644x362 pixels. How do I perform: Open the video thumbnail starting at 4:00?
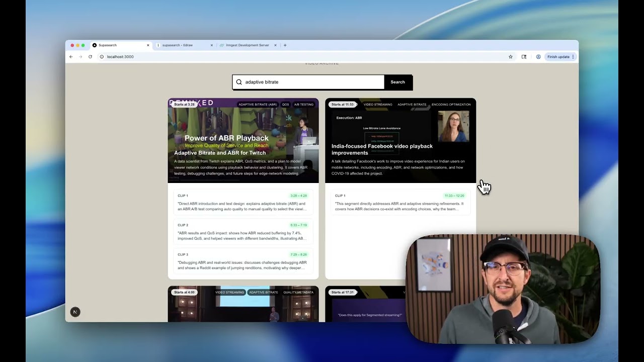(x=243, y=304)
